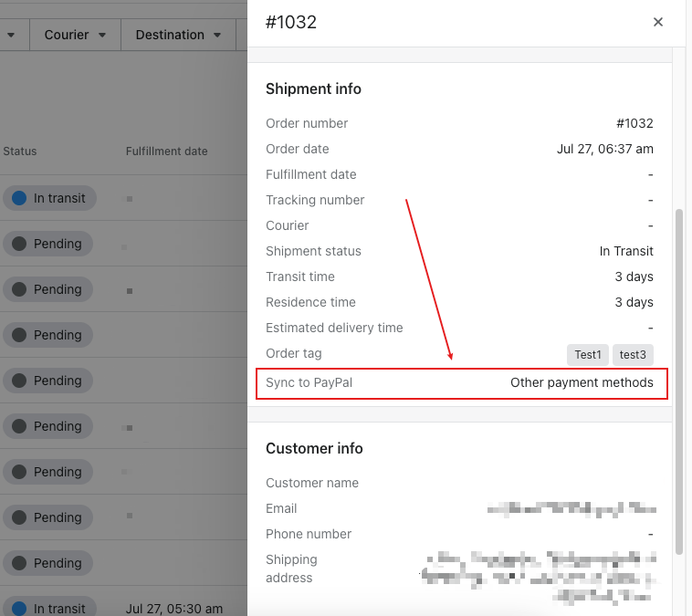This screenshot has width=692, height=616.
Task: Click Other payment methods value
Action: tap(582, 382)
